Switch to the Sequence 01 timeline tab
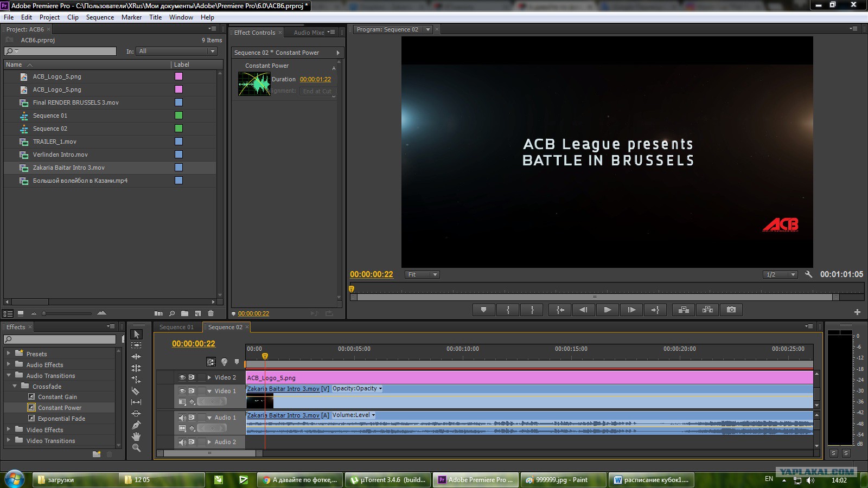The height and width of the screenshot is (488, 868). pyautogui.click(x=176, y=327)
